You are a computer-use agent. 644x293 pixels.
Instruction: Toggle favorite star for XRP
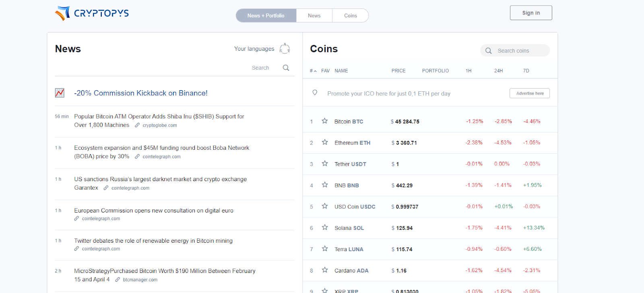click(x=324, y=290)
